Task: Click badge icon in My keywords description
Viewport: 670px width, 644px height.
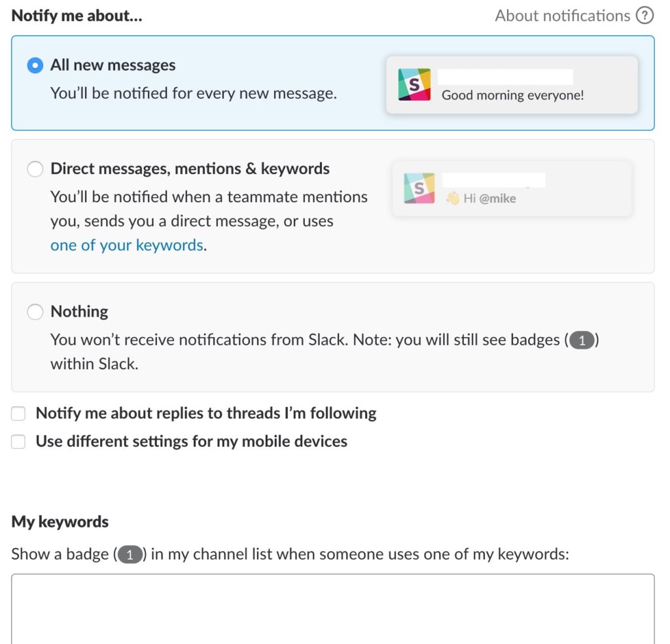Action: pyautogui.click(x=130, y=555)
